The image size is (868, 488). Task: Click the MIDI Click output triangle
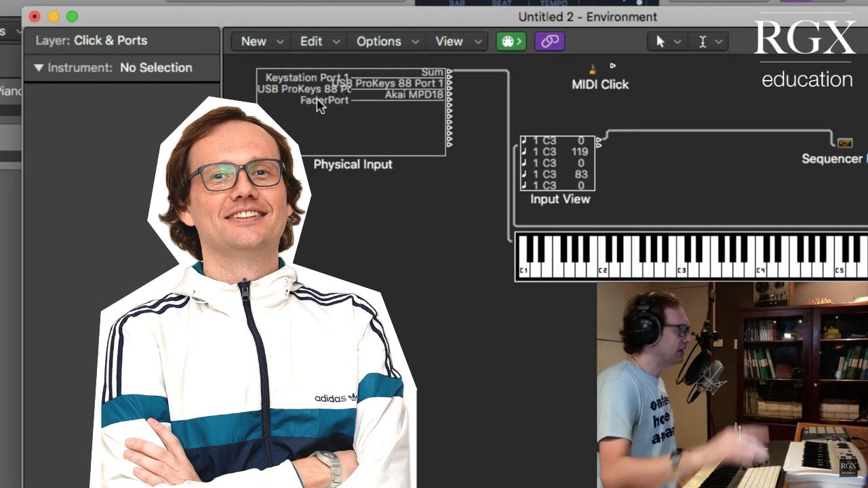[x=613, y=66]
